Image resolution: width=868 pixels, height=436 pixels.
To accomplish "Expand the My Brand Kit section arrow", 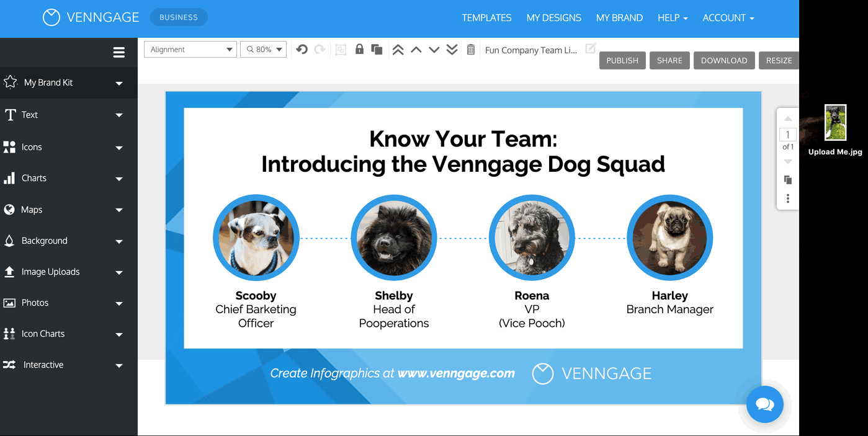I will pos(119,83).
